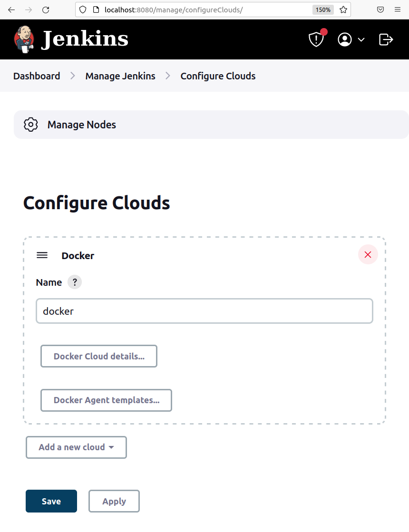Click the Jenkins butler logo
Screen dimensions: 409x532
[x=24, y=39]
